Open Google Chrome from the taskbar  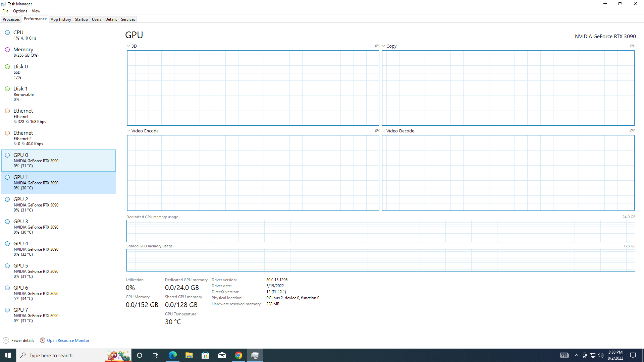coord(238,355)
